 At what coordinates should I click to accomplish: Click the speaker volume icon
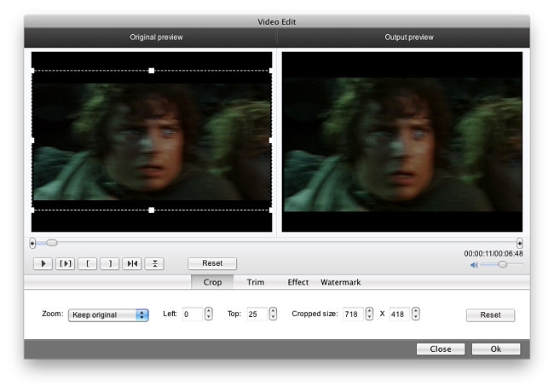coord(474,265)
